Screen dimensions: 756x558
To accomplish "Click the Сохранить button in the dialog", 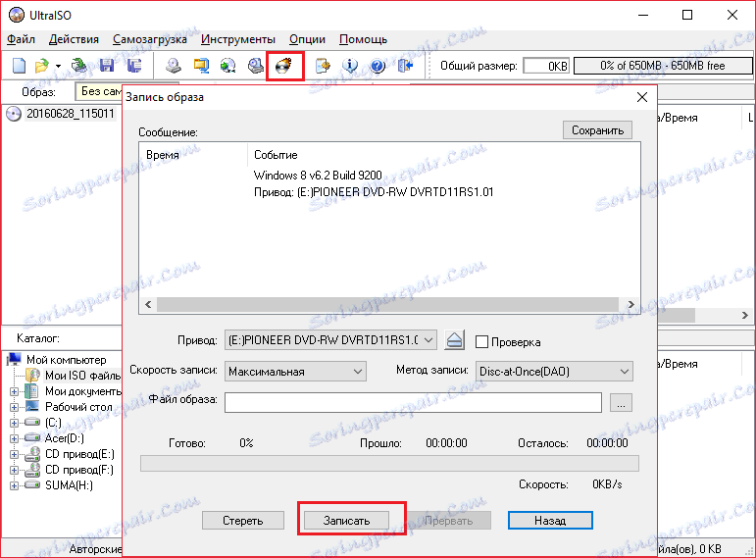I will pyautogui.click(x=597, y=130).
